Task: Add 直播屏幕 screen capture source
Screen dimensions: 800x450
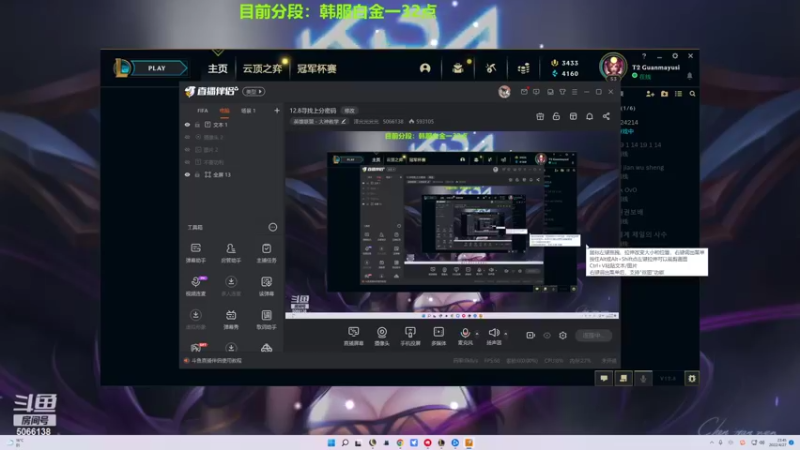Action: pyautogui.click(x=353, y=336)
